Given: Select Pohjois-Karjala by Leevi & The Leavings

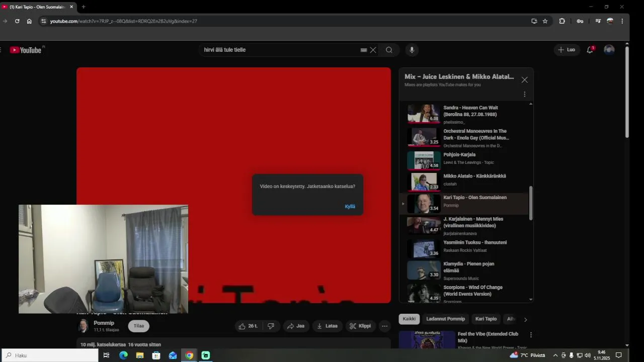Looking at the screenshot, I should click(x=464, y=160).
